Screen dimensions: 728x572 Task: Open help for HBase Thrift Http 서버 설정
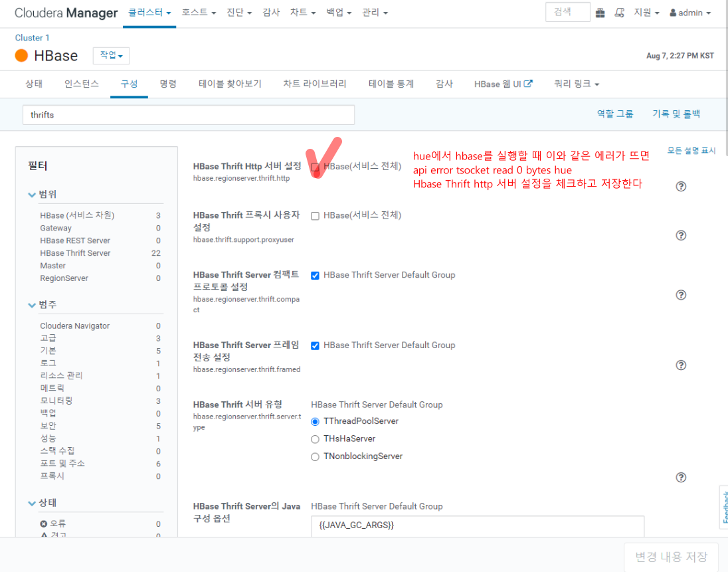681,186
